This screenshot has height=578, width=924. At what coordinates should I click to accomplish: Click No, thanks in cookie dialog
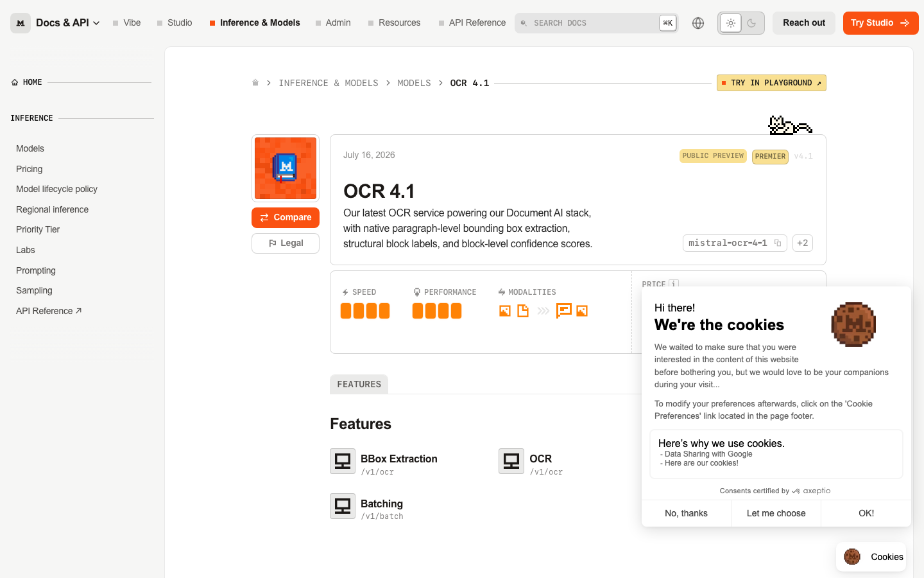coord(686,513)
